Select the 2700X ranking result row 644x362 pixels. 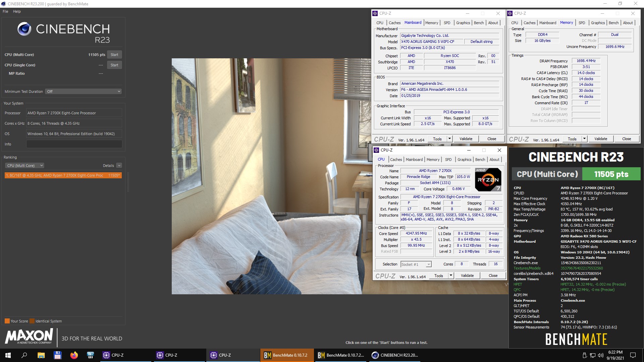63,175
